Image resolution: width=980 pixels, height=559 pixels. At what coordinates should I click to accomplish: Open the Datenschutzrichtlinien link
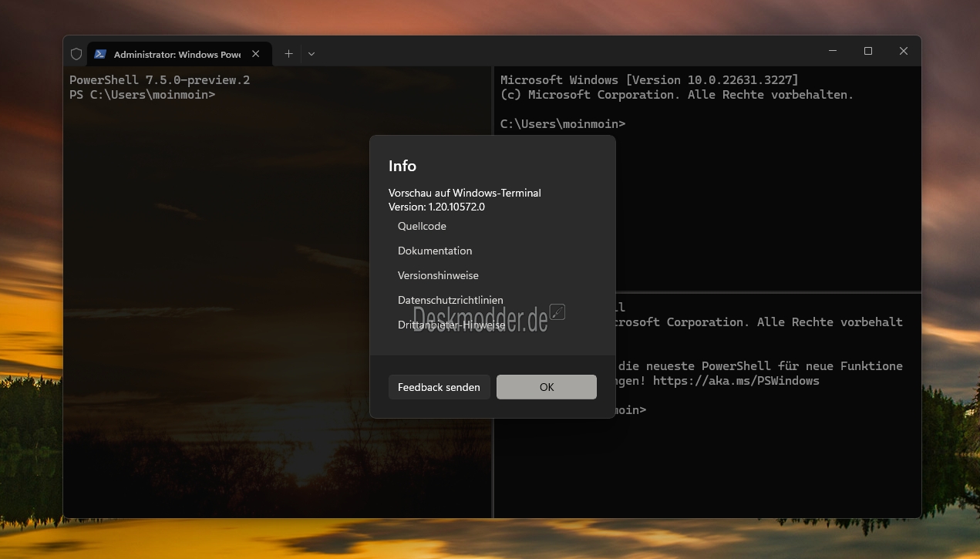tap(450, 300)
